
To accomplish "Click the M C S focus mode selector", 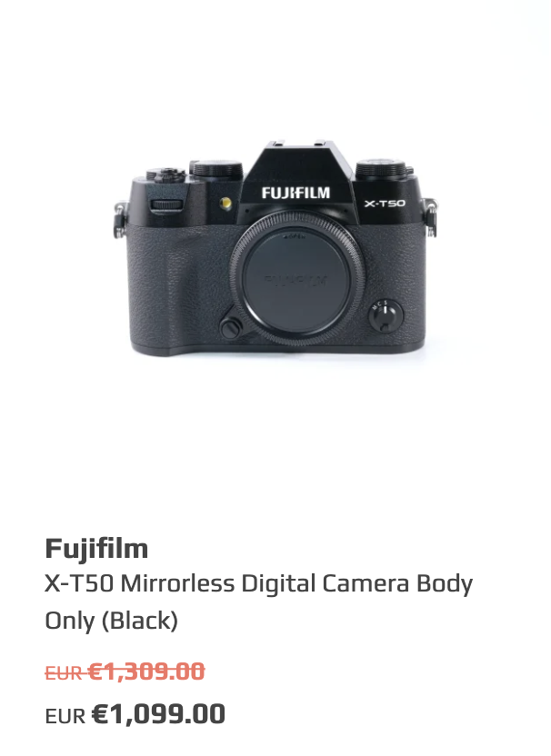I will click(x=386, y=316).
